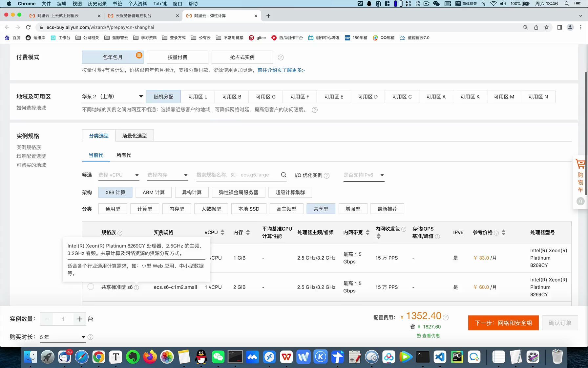Image resolution: width=588 pixels, height=368 pixels.
Task: Select 按量付费 payment mode
Action: tap(178, 57)
